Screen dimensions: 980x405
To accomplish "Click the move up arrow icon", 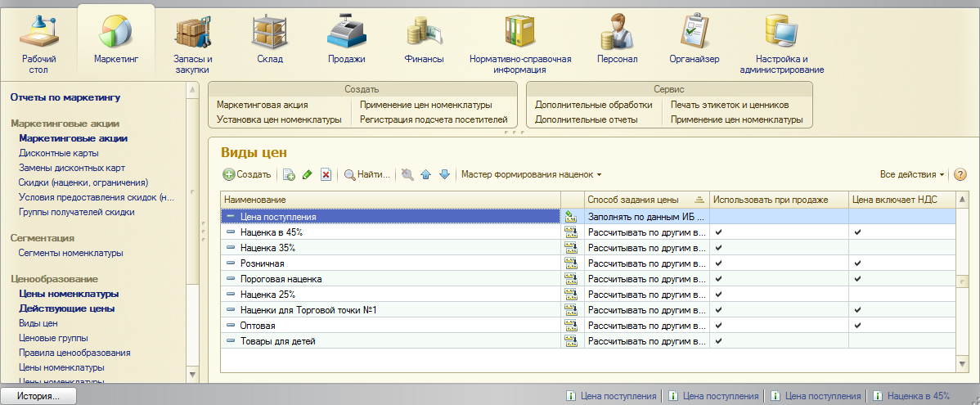I will [425, 174].
